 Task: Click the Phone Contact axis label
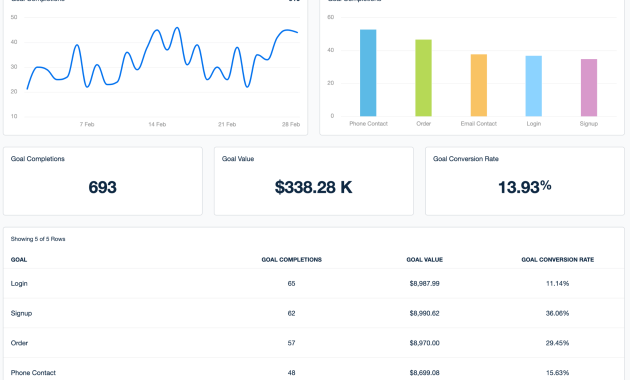point(368,124)
